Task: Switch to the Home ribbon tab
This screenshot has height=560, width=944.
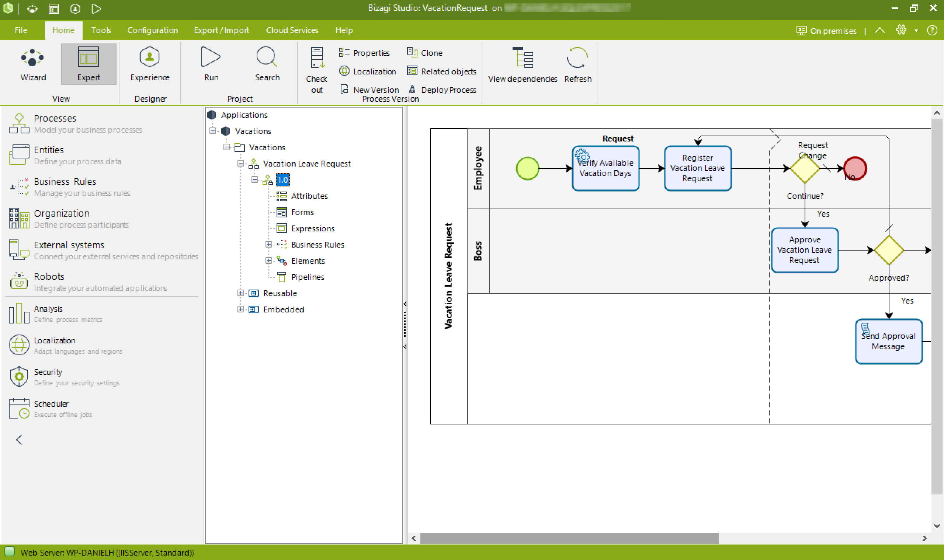Action: click(63, 30)
